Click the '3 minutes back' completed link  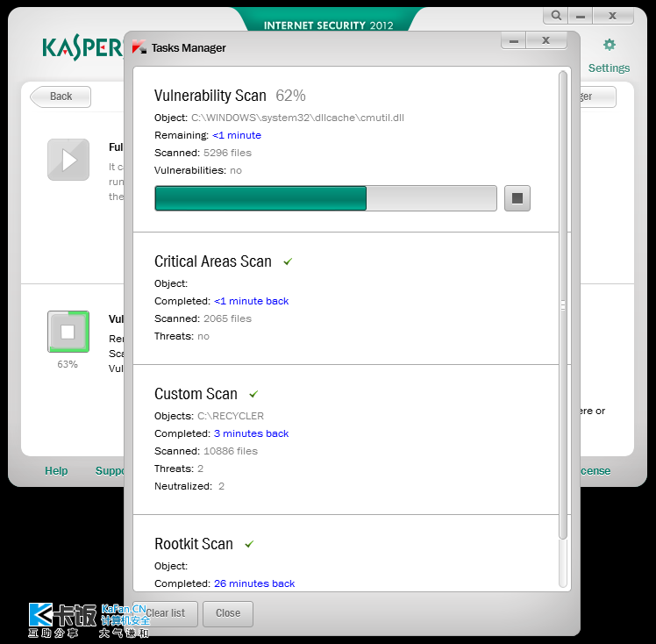pyautogui.click(x=252, y=433)
